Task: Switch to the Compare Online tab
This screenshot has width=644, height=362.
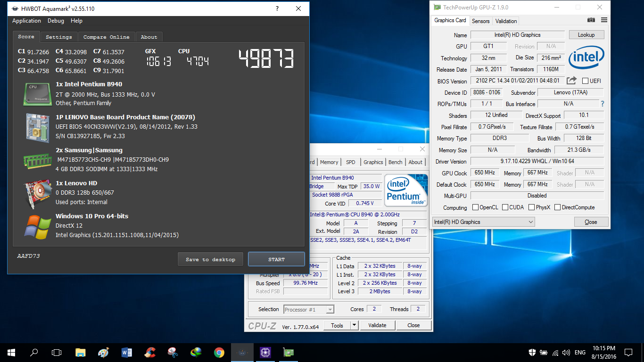Action: (x=107, y=37)
